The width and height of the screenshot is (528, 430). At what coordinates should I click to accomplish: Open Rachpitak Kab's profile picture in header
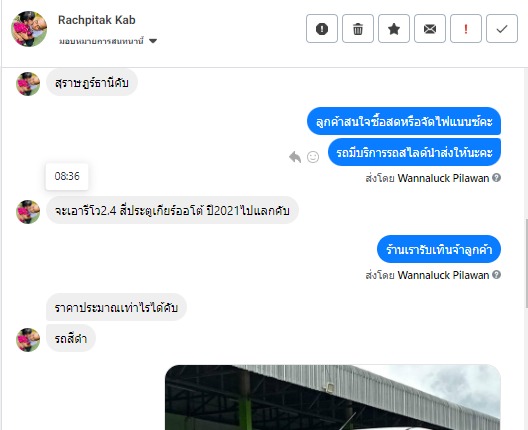coord(29,29)
